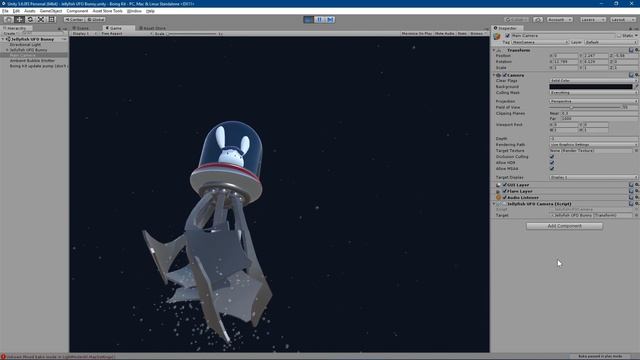Click the Maximize On Play button
This screenshot has width=640, height=360.
coord(416,33)
